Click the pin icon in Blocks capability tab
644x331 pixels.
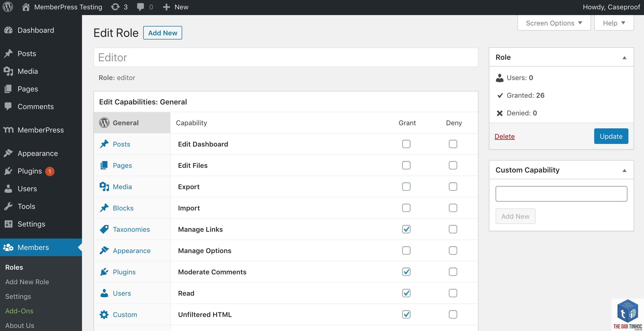tap(104, 208)
